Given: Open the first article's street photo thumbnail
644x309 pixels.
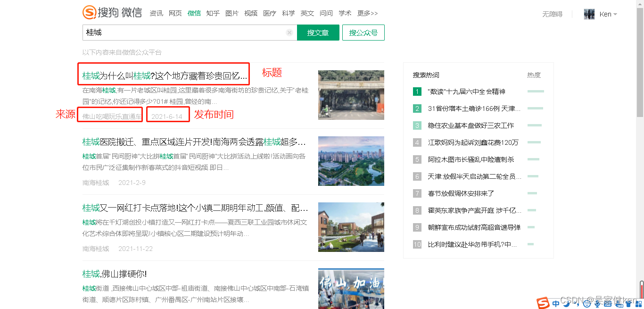Looking at the screenshot, I should click(x=351, y=94).
